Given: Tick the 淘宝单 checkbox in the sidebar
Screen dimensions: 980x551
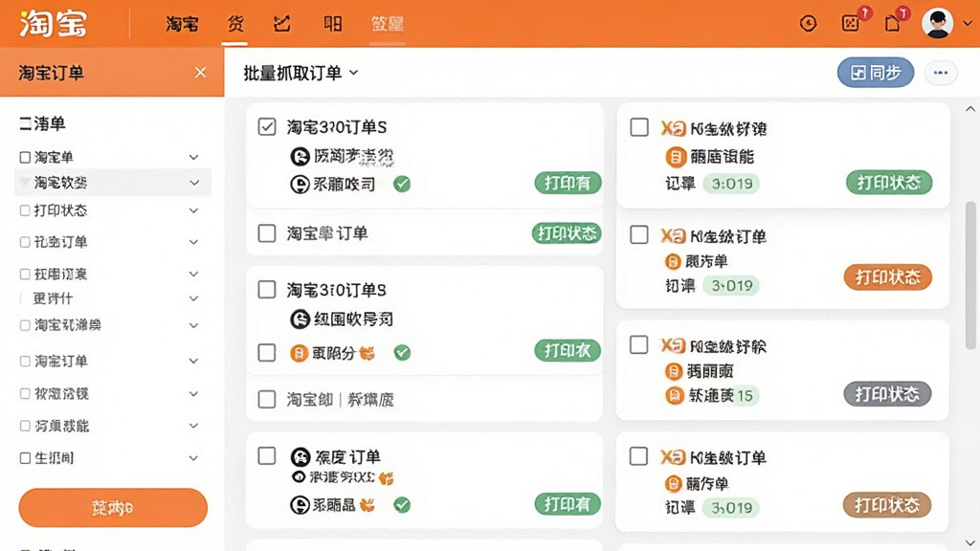Looking at the screenshot, I should [25, 157].
